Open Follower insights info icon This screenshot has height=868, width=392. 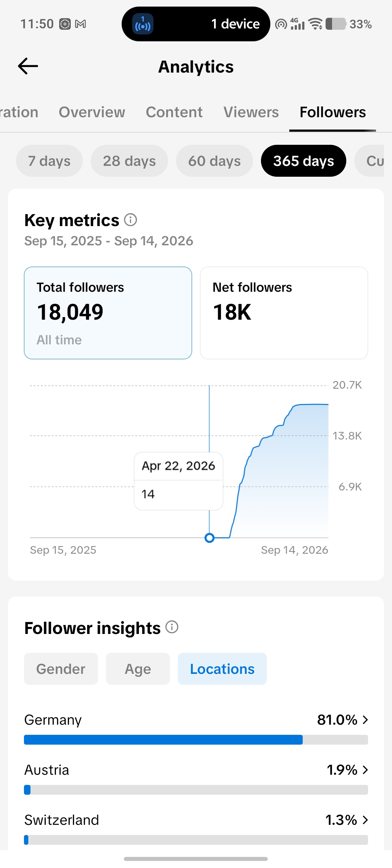pyautogui.click(x=172, y=627)
